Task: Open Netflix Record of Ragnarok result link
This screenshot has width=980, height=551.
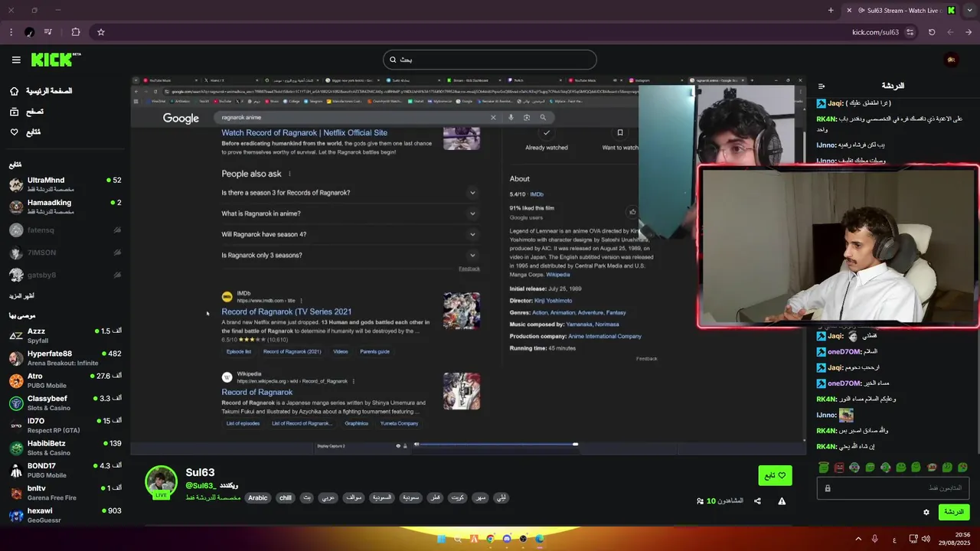Action: pyautogui.click(x=305, y=132)
